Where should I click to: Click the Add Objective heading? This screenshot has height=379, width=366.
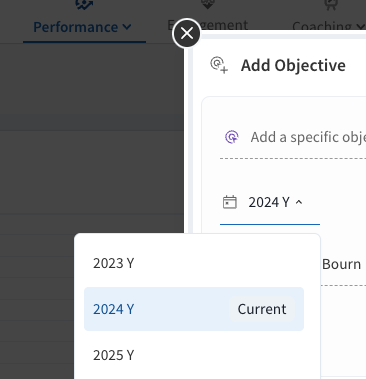293,65
